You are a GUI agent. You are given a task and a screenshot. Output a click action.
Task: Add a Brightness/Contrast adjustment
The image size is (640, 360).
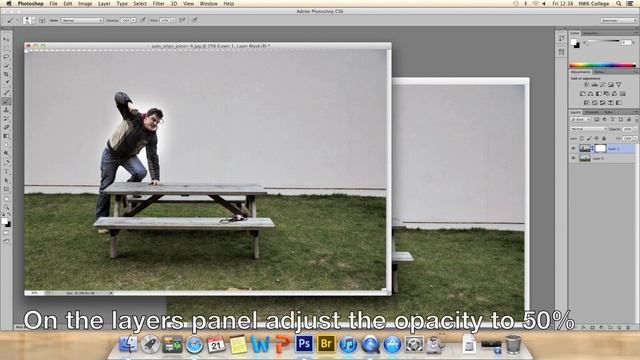587,84
